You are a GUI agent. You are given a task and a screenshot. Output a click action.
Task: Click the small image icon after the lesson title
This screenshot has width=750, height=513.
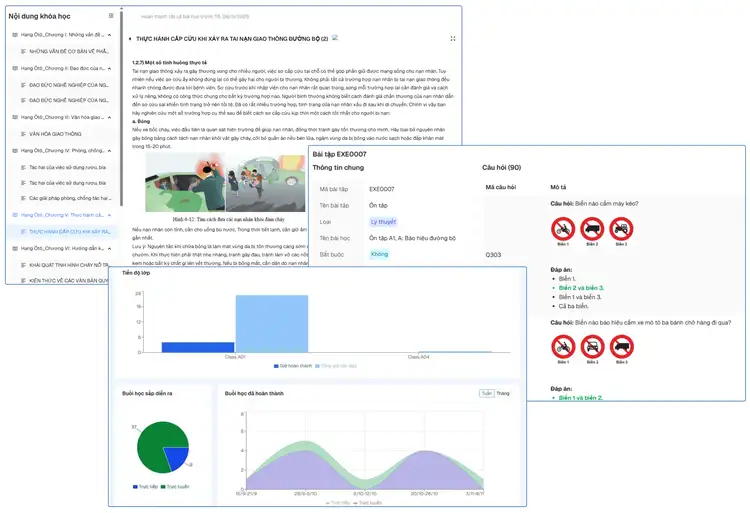coord(335,38)
